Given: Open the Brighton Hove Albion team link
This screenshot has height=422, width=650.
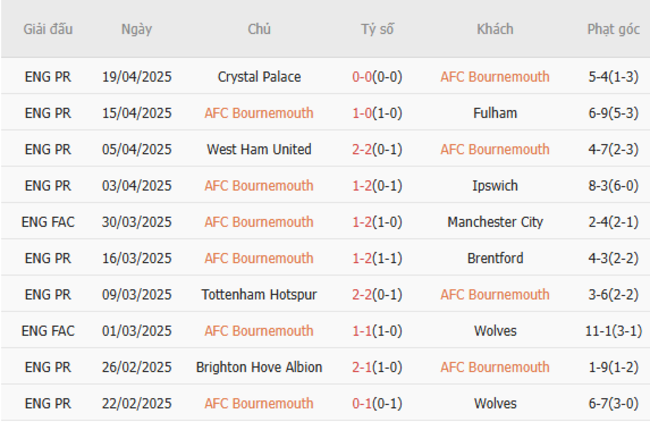Looking at the screenshot, I should coord(259,367).
